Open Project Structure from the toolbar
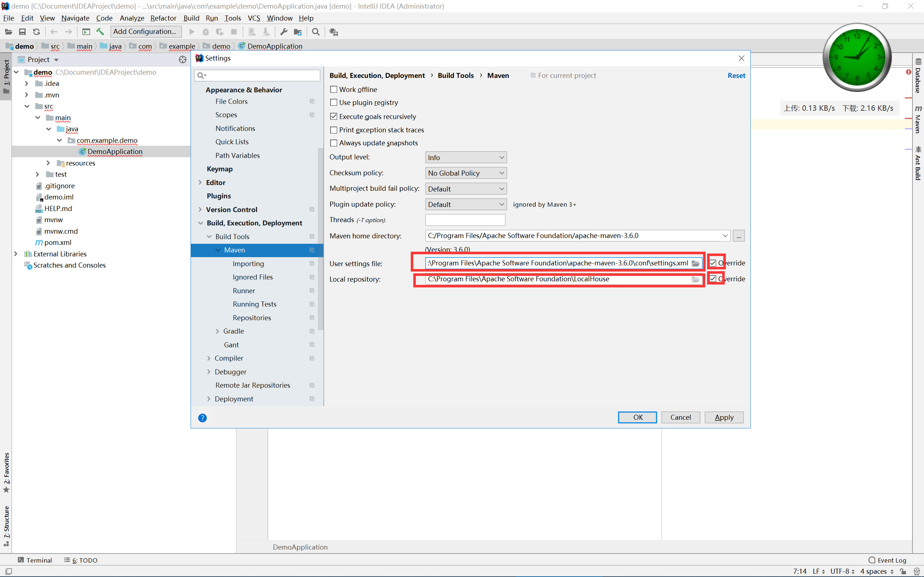Image resolution: width=924 pixels, height=577 pixels. point(297,32)
